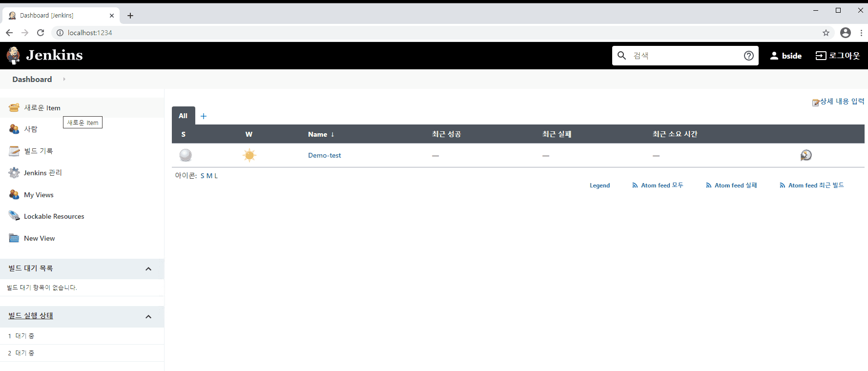Click the search magnifier icon
This screenshot has height=371, width=868.
tap(621, 56)
